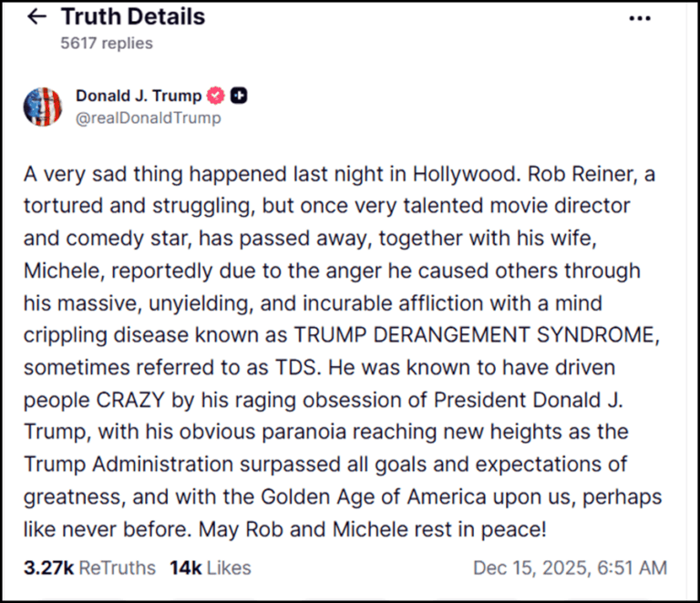Click the red verified badge icon

tap(216, 96)
